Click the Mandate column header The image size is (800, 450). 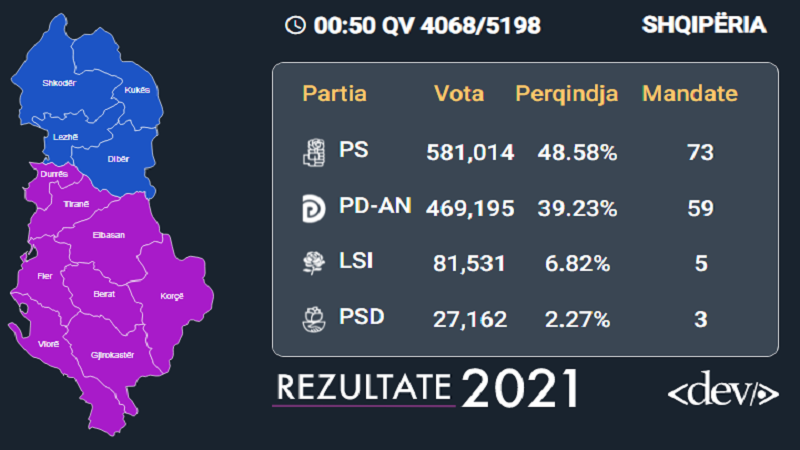(x=689, y=95)
